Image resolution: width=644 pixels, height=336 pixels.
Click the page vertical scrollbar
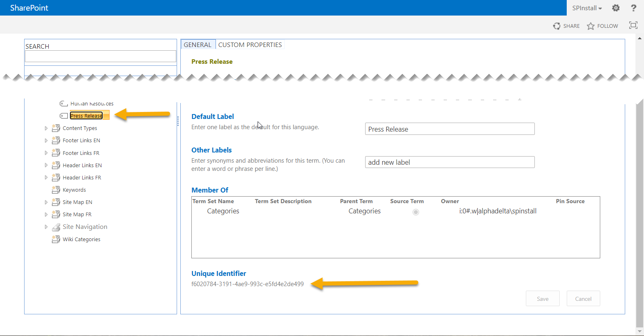[640, 213]
